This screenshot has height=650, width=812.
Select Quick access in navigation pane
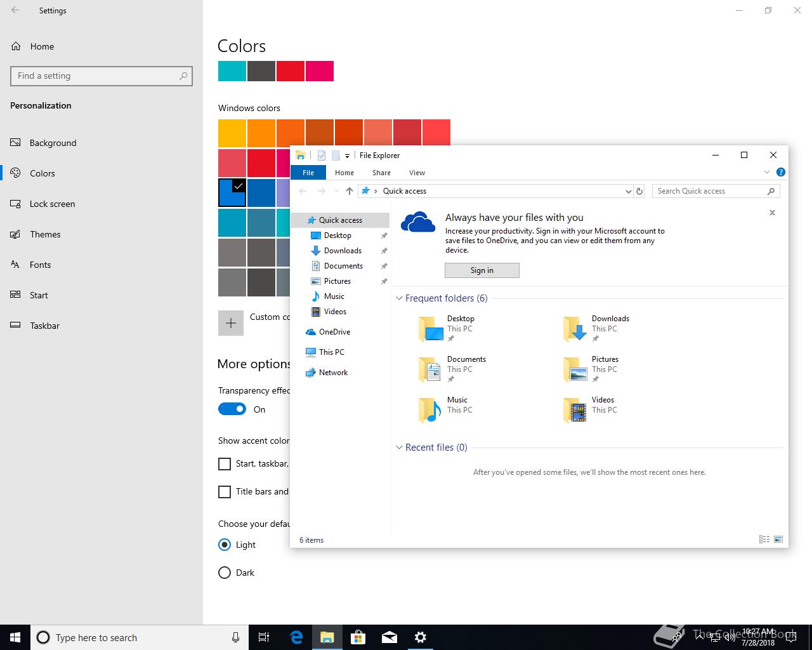[x=341, y=220]
